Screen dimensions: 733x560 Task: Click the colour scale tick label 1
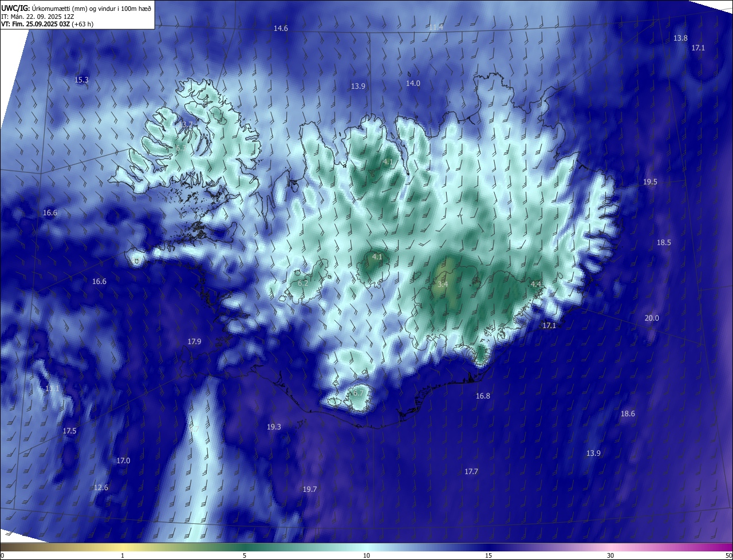pyautogui.click(x=123, y=555)
